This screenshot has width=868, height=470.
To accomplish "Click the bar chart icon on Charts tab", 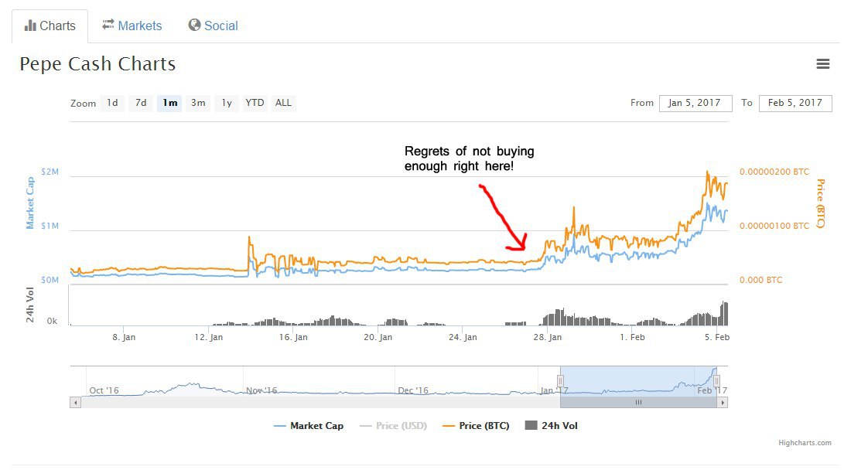I will click(30, 26).
